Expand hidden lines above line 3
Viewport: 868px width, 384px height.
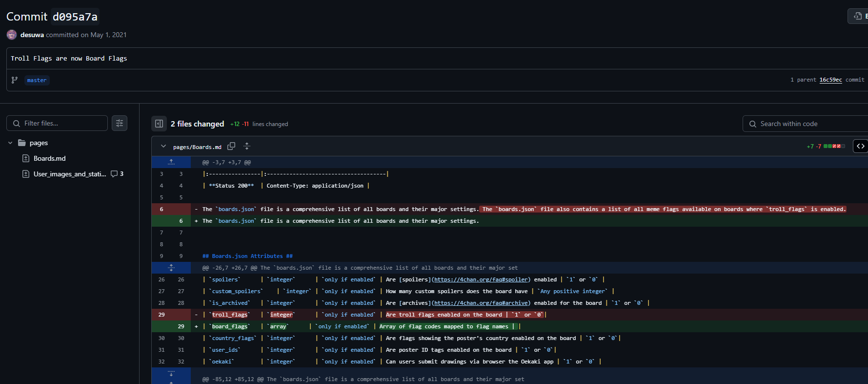[x=171, y=162]
